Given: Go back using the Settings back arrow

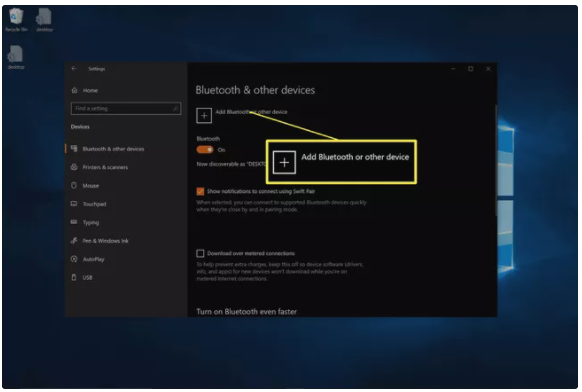Looking at the screenshot, I should [74, 69].
